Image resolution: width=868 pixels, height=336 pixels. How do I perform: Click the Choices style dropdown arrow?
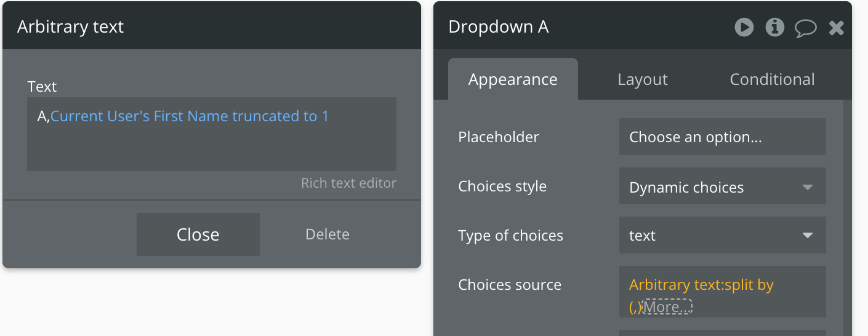click(808, 187)
